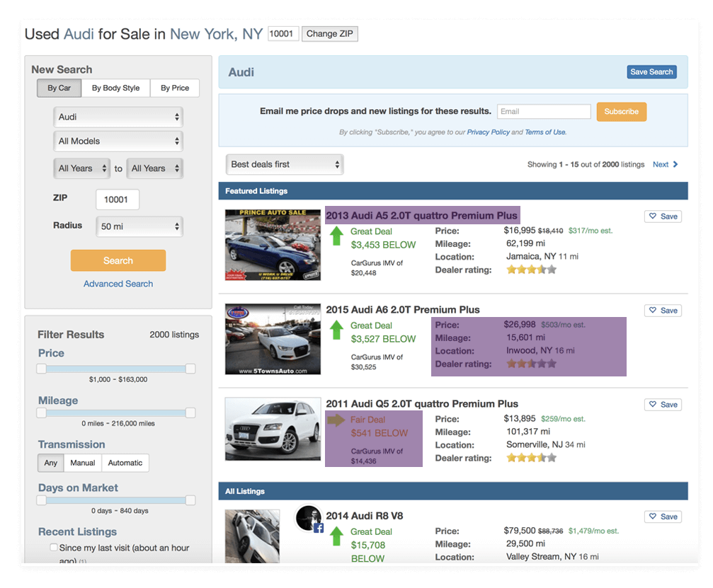Click dealer rating stars for 2015 Audi A6
This screenshot has width=713, height=588.
pyautogui.click(x=532, y=364)
